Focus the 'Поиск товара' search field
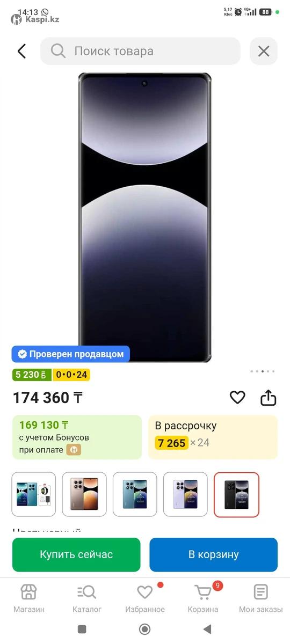This screenshot has height=644, width=290. pos(140,51)
